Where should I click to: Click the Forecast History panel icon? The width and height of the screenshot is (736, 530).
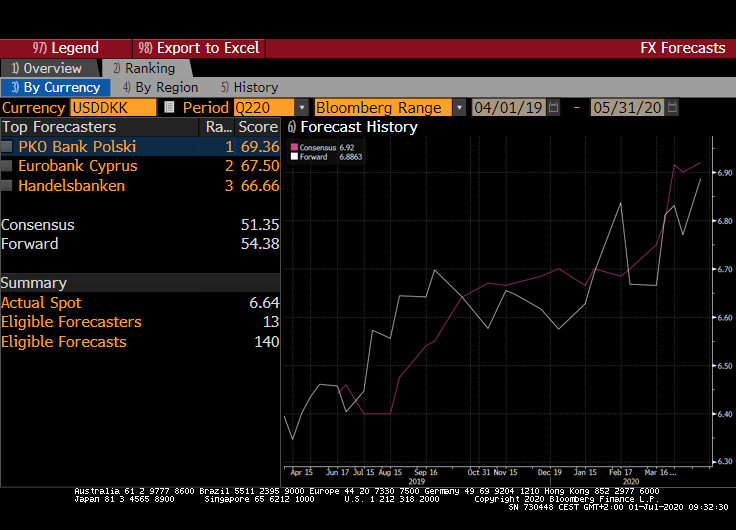(291, 127)
